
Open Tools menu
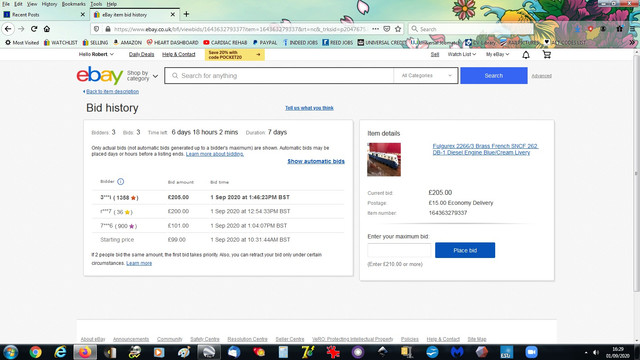(x=96, y=4)
